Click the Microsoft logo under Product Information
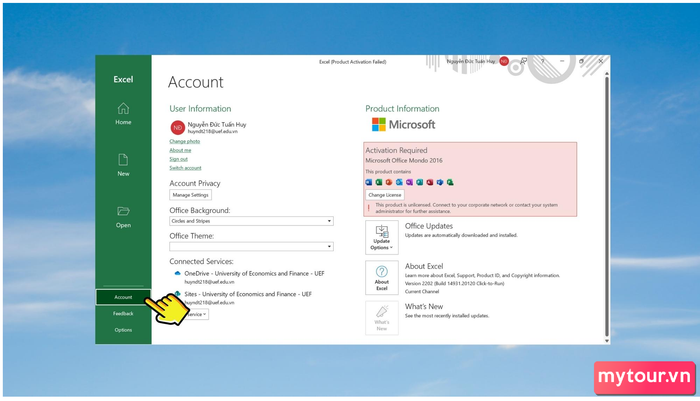 [404, 125]
